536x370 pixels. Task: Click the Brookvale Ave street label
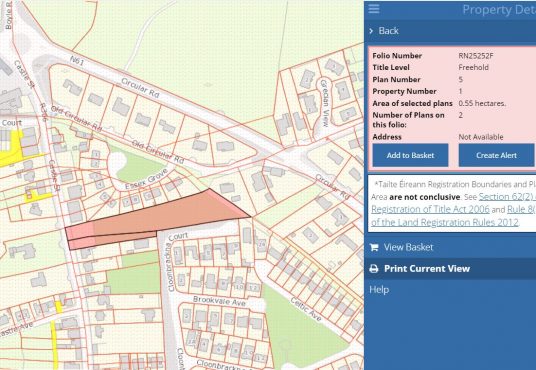click(219, 301)
